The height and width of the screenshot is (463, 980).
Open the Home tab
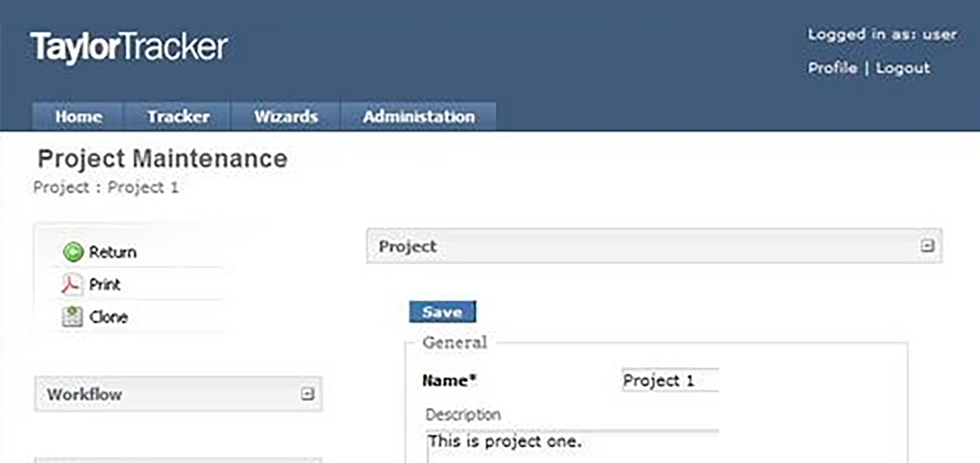click(78, 117)
